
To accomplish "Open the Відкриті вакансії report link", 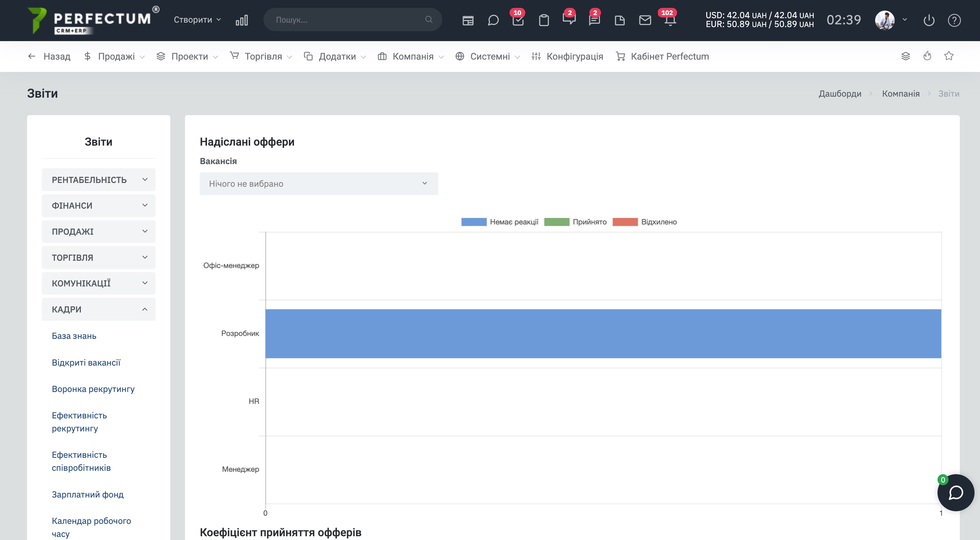I will tap(86, 363).
